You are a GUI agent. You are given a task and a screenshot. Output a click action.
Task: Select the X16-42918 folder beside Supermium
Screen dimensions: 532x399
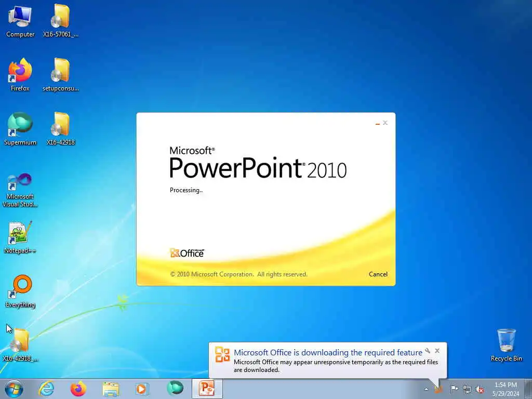pyautogui.click(x=61, y=129)
